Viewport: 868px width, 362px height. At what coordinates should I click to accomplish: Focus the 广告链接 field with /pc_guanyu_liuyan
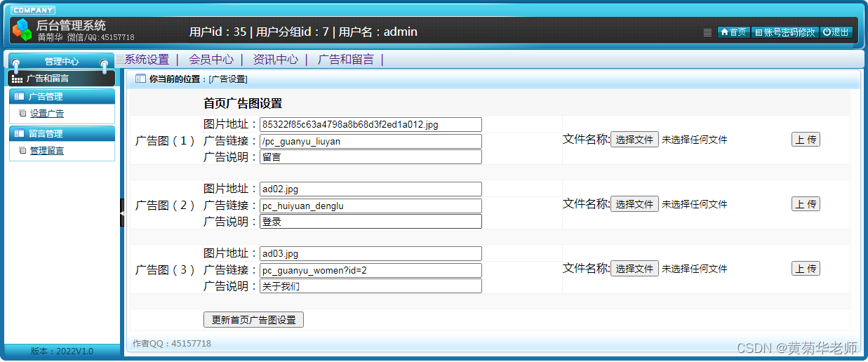pos(370,141)
